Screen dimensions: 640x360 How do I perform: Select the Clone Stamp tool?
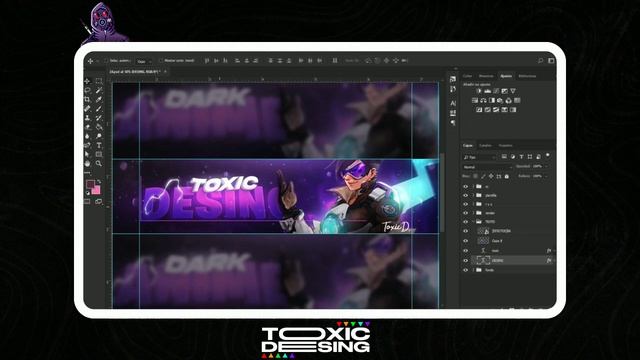point(87,118)
